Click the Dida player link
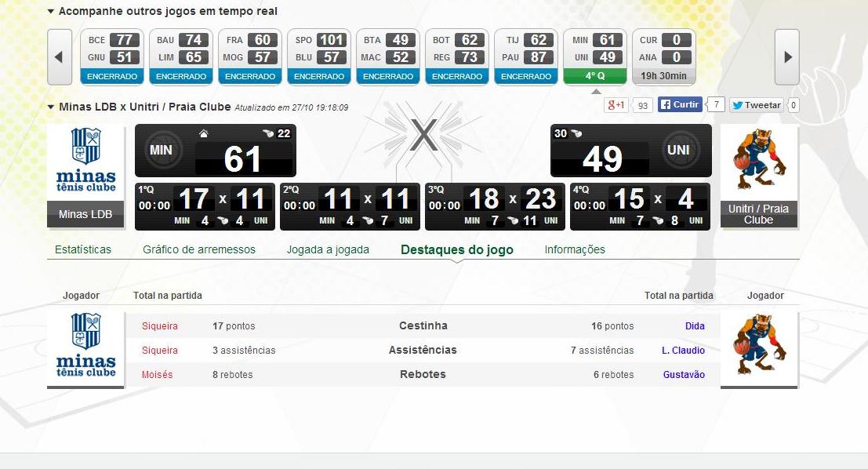The height and width of the screenshot is (469, 868). pyautogui.click(x=695, y=326)
